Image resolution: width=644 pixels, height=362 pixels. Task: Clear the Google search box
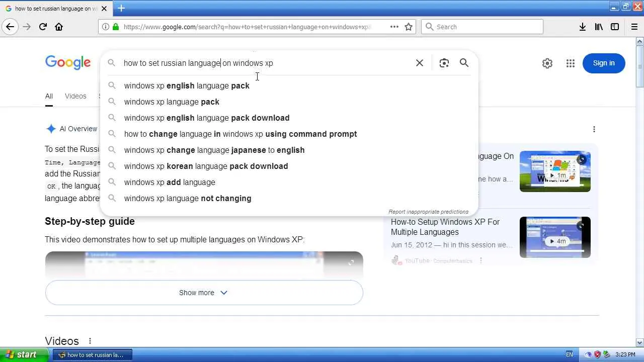(x=420, y=63)
